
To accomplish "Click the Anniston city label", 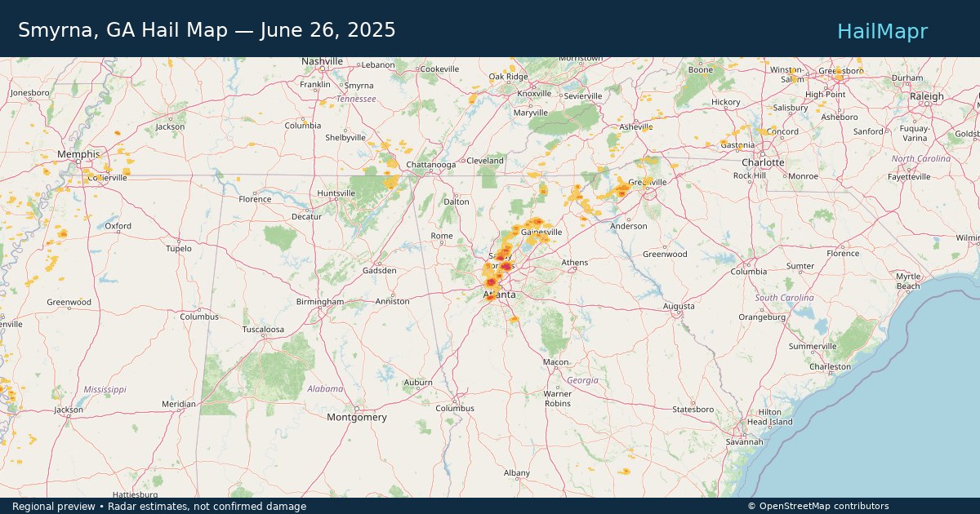I will (392, 302).
